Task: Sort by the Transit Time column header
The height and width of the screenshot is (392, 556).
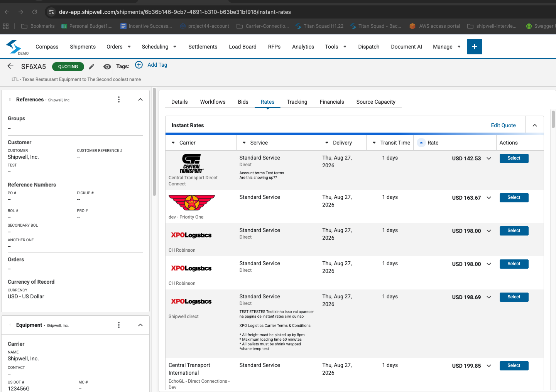Action: click(390, 143)
